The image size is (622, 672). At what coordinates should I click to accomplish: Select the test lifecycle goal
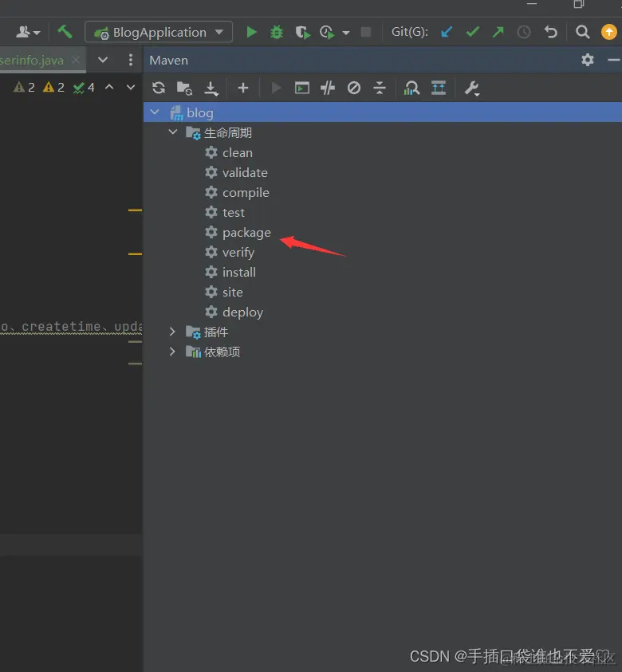pyautogui.click(x=225, y=213)
